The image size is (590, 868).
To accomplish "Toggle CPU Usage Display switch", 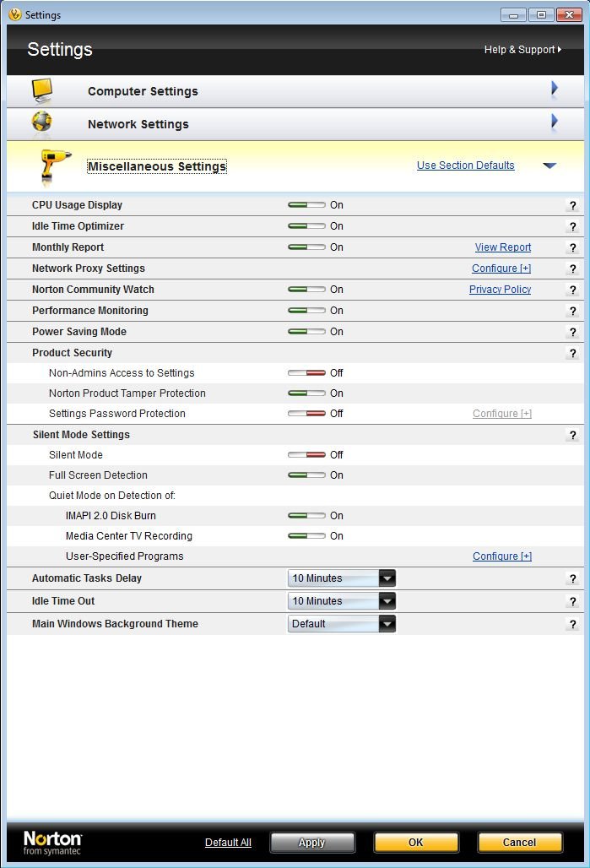I will click(306, 205).
